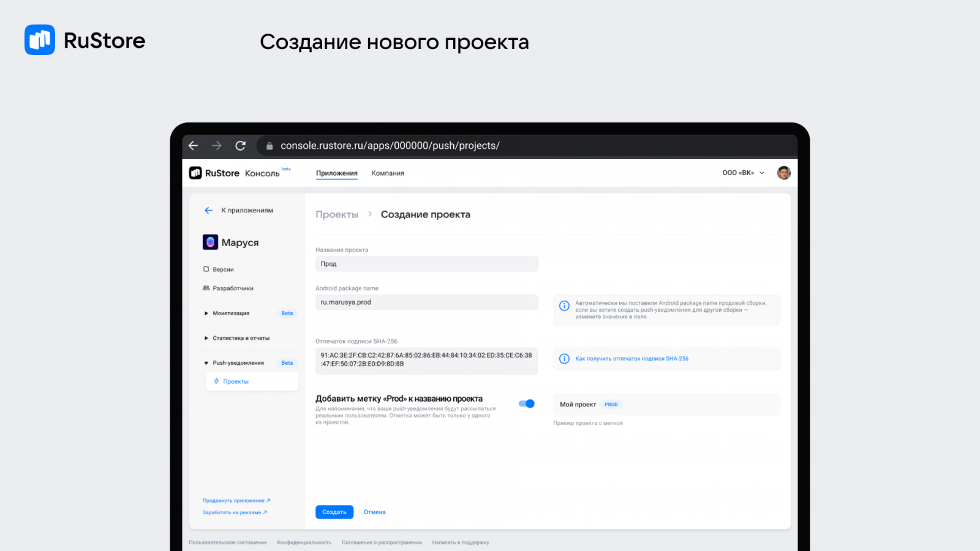The image size is (980, 551).
Task: Click the Разработчики people icon
Action: (206, 288)
